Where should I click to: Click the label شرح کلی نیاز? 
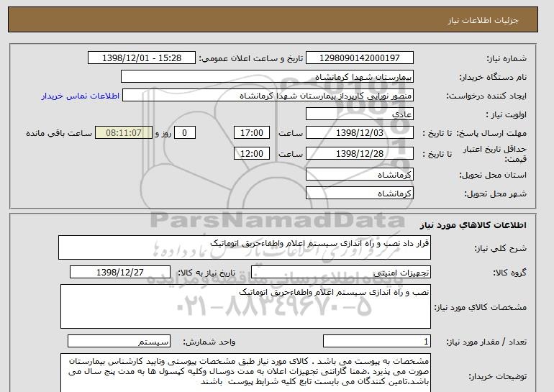pyautogui.click(x=500, y=248)
